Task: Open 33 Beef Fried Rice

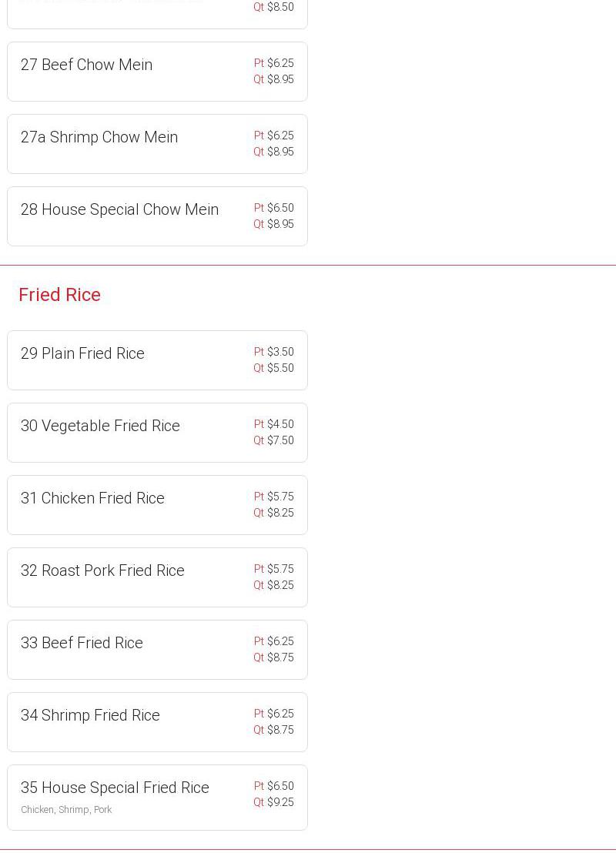Action: tap(82, 643)
